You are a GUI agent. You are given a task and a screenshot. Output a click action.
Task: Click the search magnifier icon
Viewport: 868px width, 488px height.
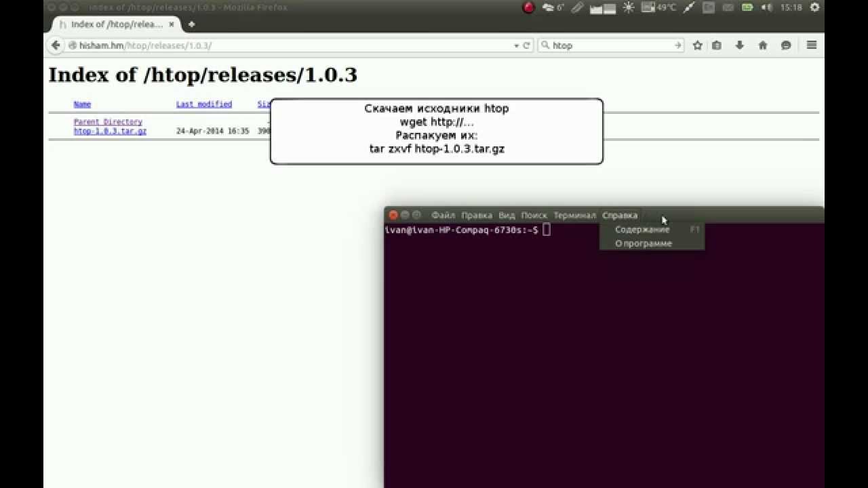pyautogui.click(x=545, y=45)
